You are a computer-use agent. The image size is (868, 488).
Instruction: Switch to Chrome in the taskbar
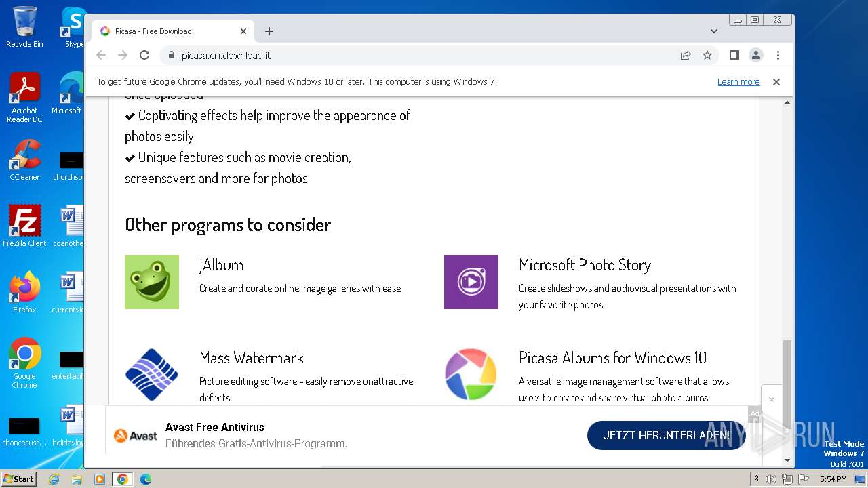pos(123,479)
